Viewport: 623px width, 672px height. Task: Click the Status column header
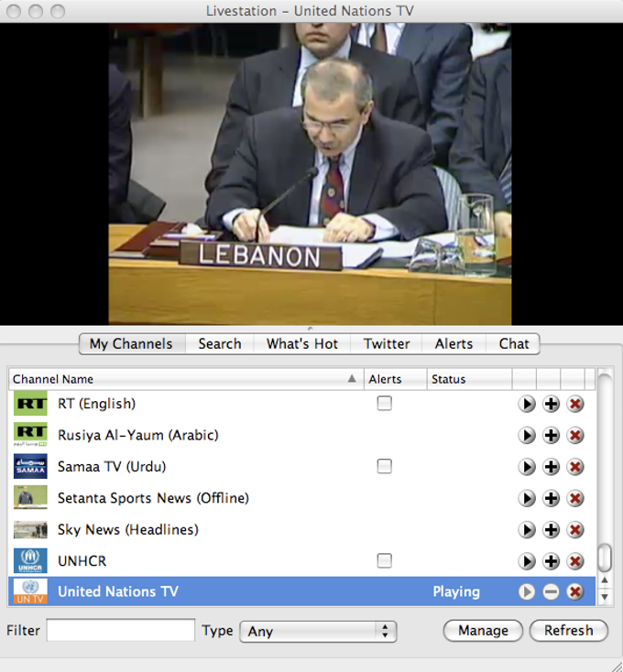469,379
